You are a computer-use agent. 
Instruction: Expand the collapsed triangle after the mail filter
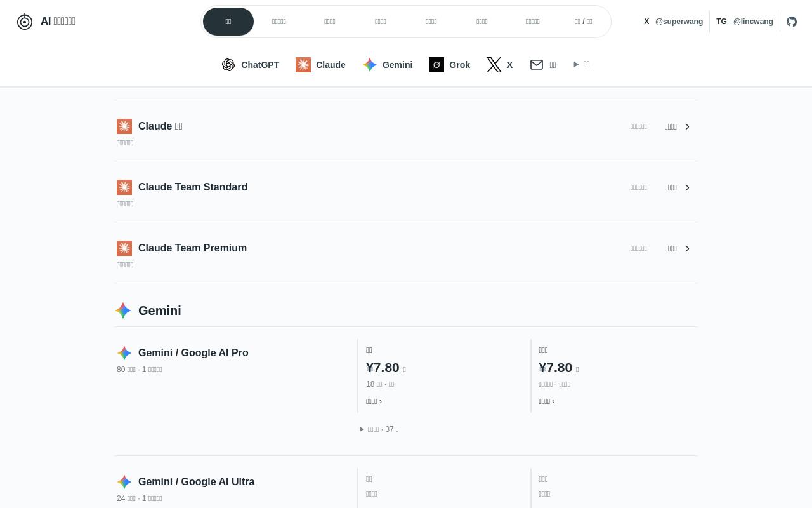(x=582, y=64)
